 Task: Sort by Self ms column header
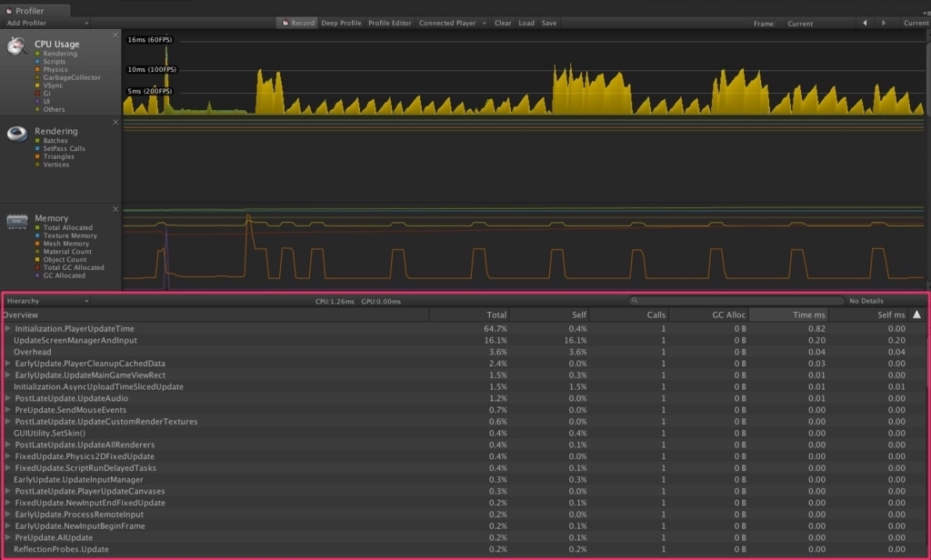pos(868,315)
